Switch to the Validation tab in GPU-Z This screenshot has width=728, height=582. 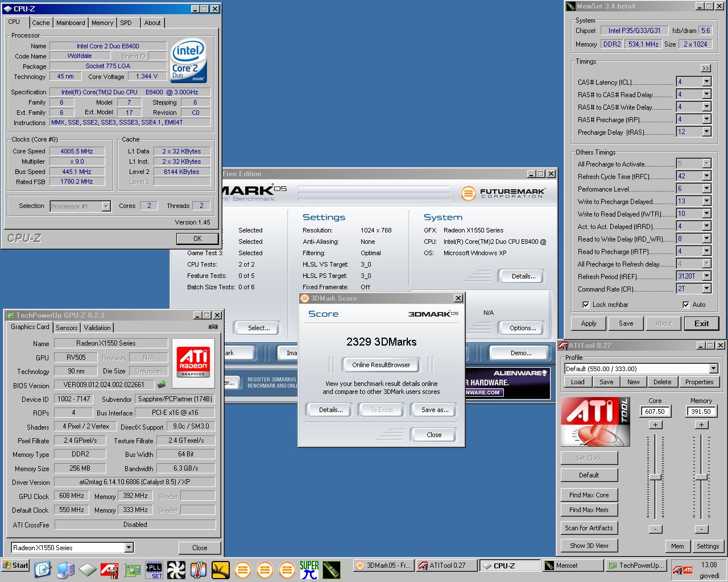pos(97,328)
